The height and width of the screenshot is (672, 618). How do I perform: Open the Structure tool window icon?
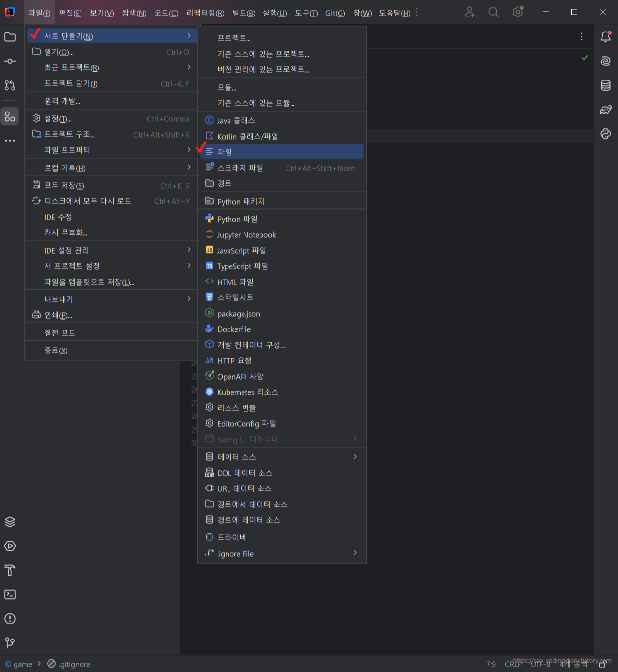(10, 116)
